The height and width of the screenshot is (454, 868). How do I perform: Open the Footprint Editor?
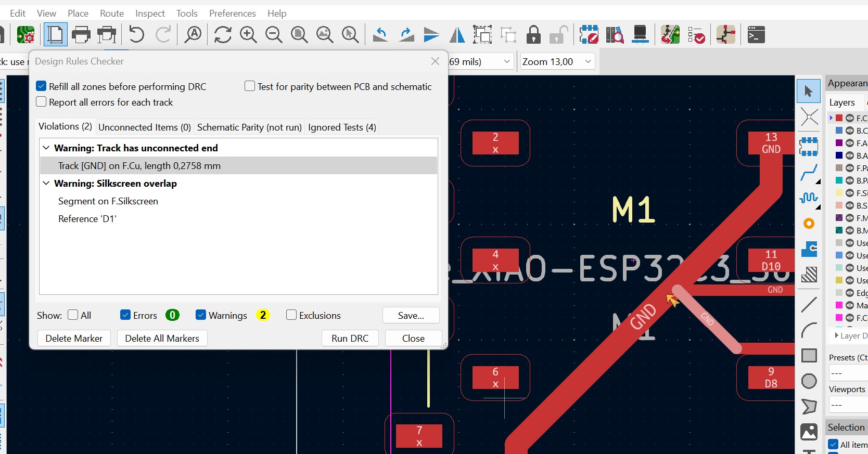tap(589, 35)
